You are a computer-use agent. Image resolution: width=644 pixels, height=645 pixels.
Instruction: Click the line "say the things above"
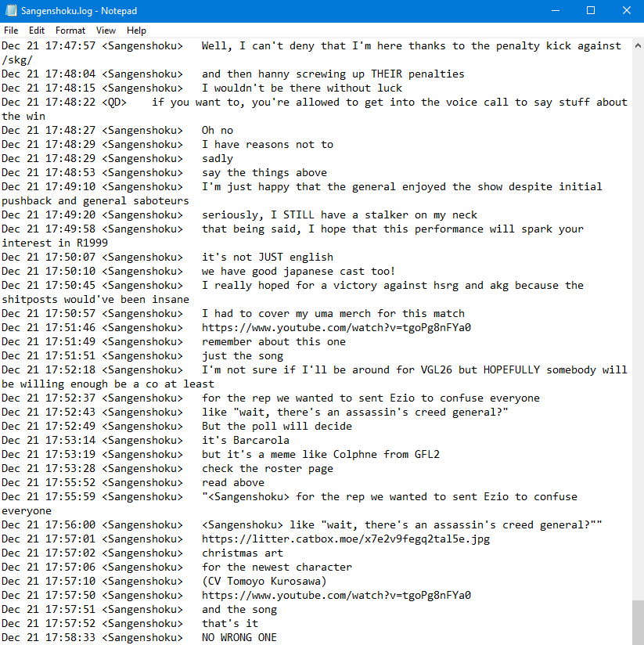pyautogui.click(x=264, y=173)
